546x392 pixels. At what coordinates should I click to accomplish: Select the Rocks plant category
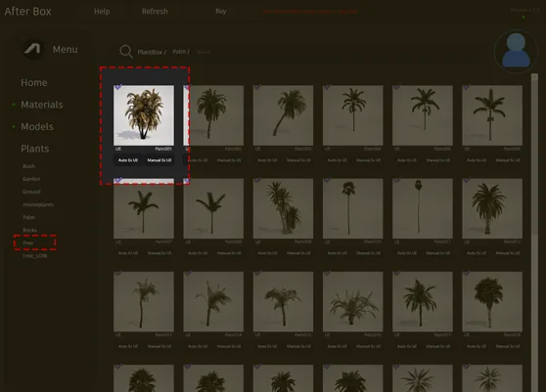coord(29,230)
